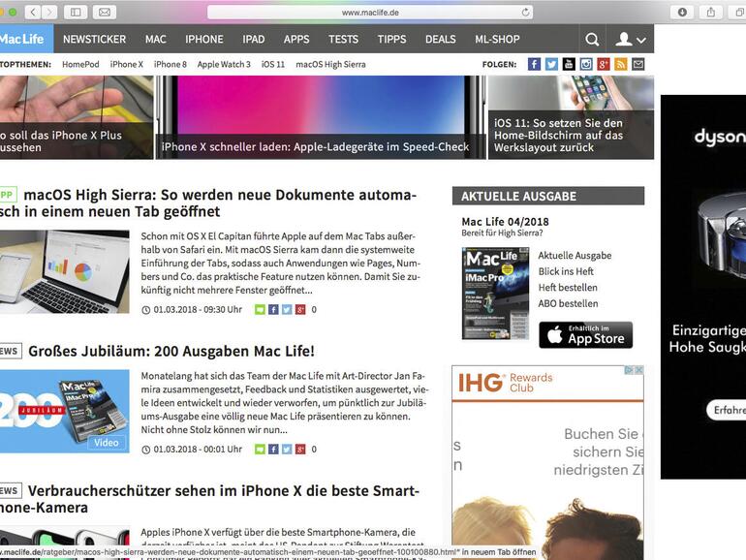Share High Sierra article on Google+
Screen dimensions: 746x560
(x=300, y=310)
